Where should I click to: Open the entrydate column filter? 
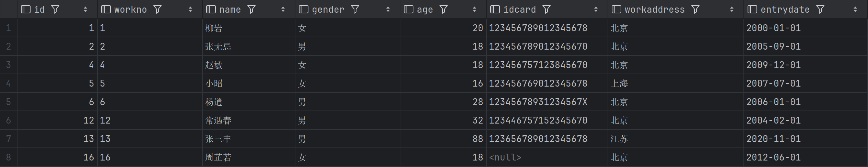pos(820,10)
